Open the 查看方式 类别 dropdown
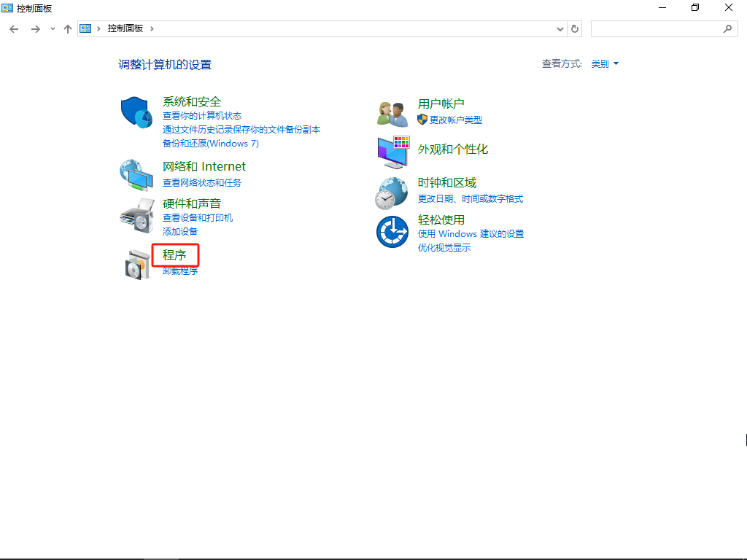 (x=605, y=63)
